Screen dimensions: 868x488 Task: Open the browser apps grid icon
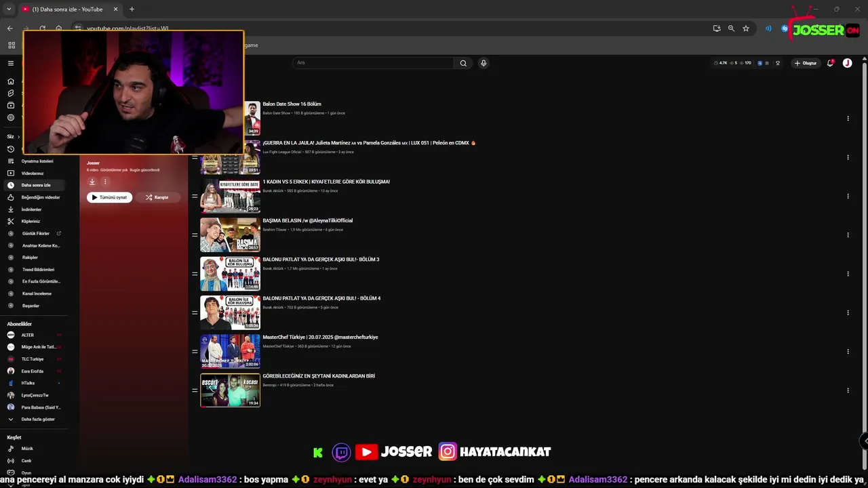[12, 45]
